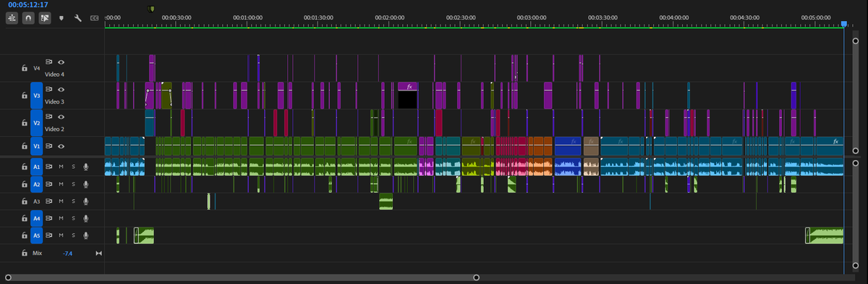Select the A5 audio clip at timeline end
868x284 pixels.
[x=825, y=235]
